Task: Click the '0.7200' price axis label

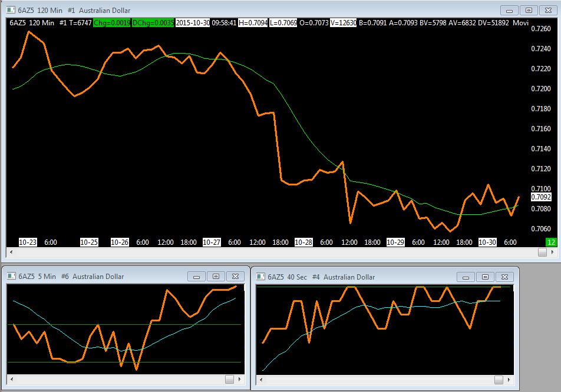Action: pyautogui.click(x=541, y=89)
